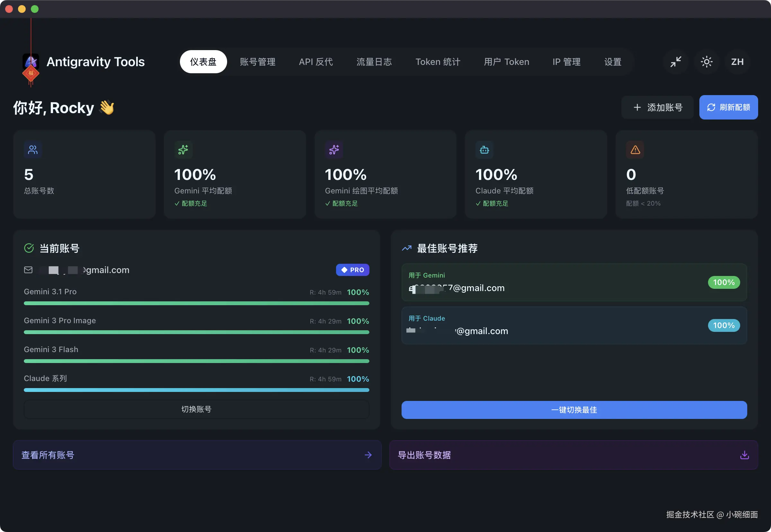Open the 账号管理 tab
Image resolution: width=771 pixels, height=532 pixels.
(257, 62)
